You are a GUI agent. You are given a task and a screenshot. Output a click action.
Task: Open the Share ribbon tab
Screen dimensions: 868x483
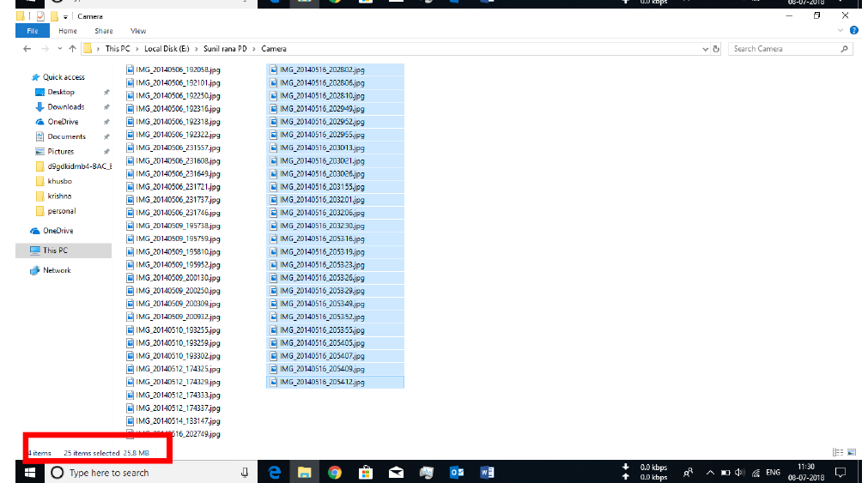[x=104, y=31]
